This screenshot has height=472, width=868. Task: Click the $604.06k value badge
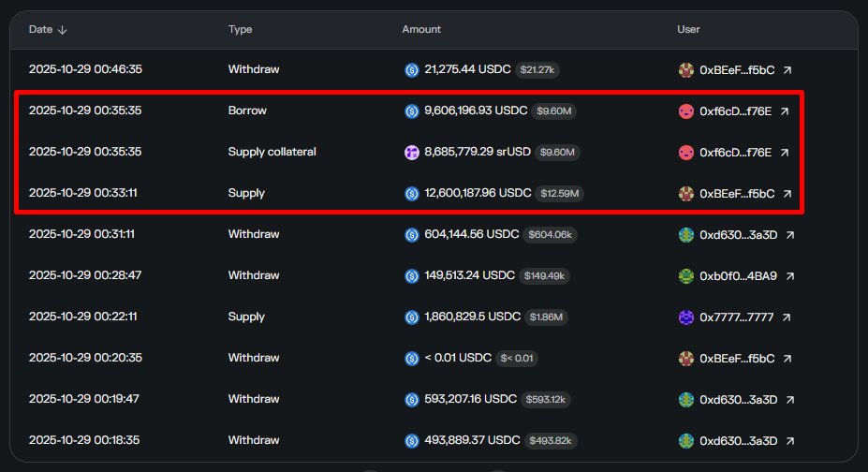(x=550, y=235)
